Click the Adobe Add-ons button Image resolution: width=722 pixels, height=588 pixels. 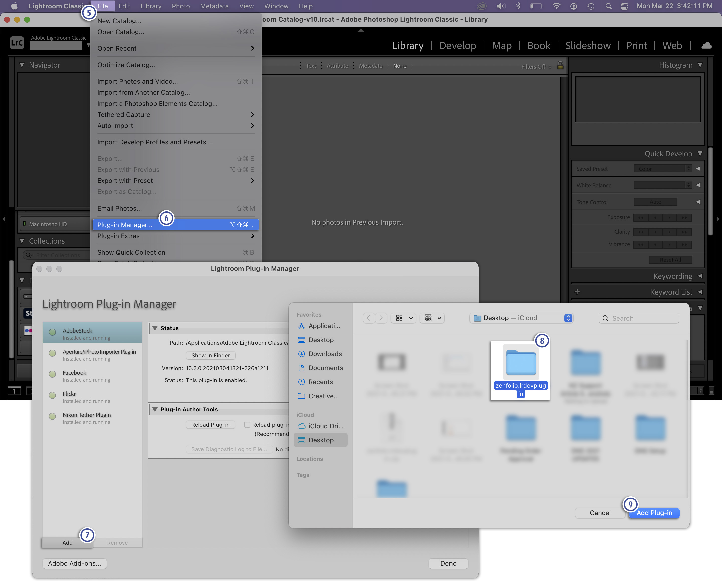coord(74,563)
